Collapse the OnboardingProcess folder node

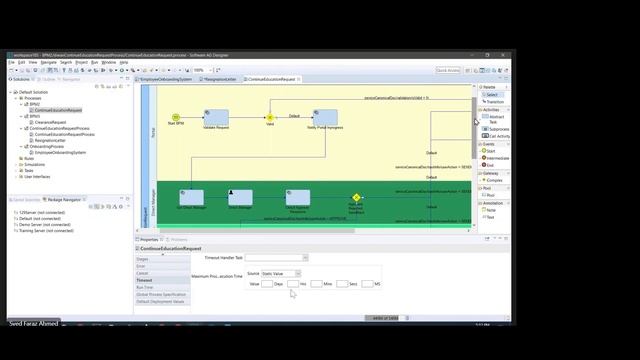coord(21,147)
